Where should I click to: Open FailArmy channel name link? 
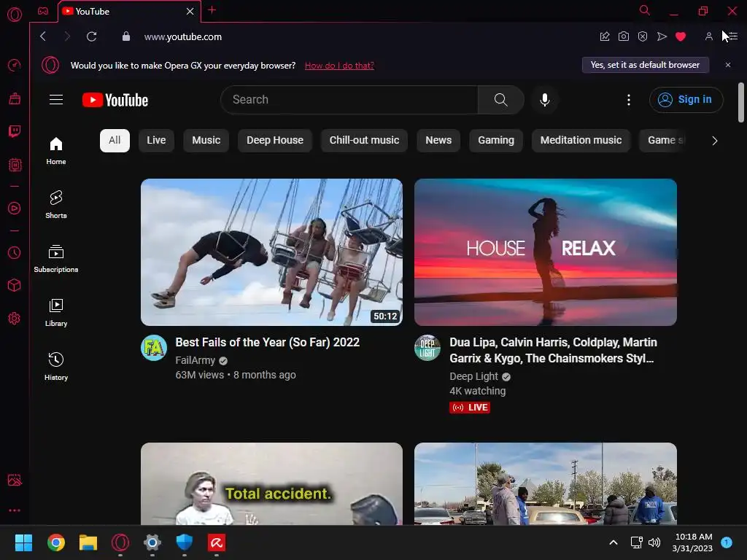click(x=196, y=360)
